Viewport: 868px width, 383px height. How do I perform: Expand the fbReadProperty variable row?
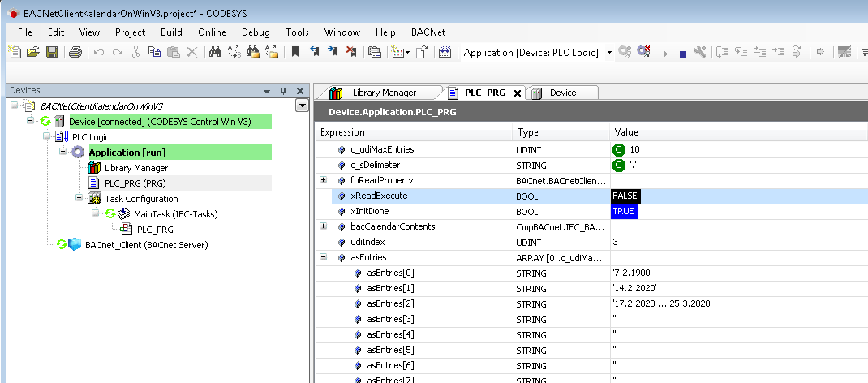tap(324, 180)
